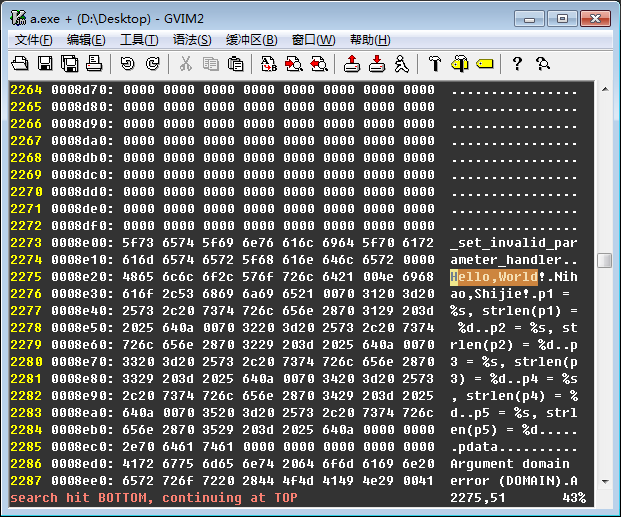Click the Load Session toolbar icon
The height and width of the screenshot is (517, 621).
click(x=352, y=64)
